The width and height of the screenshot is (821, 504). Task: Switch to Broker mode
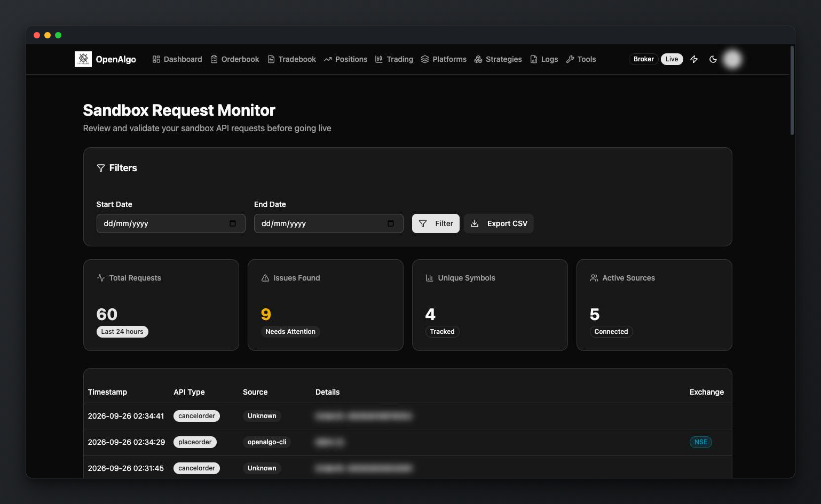(643, 59)
